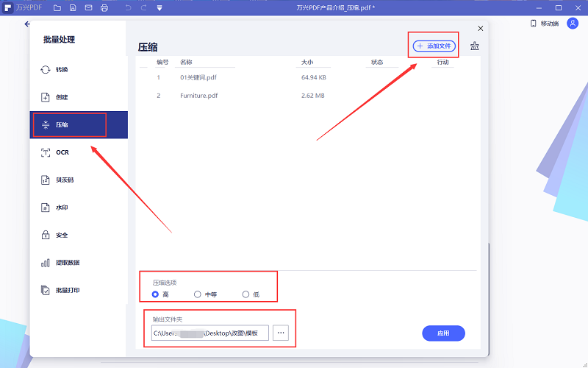The width and height of the screenshot is (588, 368).
Task: Click the 添加文件 button
Action: [x=434, y=46]
